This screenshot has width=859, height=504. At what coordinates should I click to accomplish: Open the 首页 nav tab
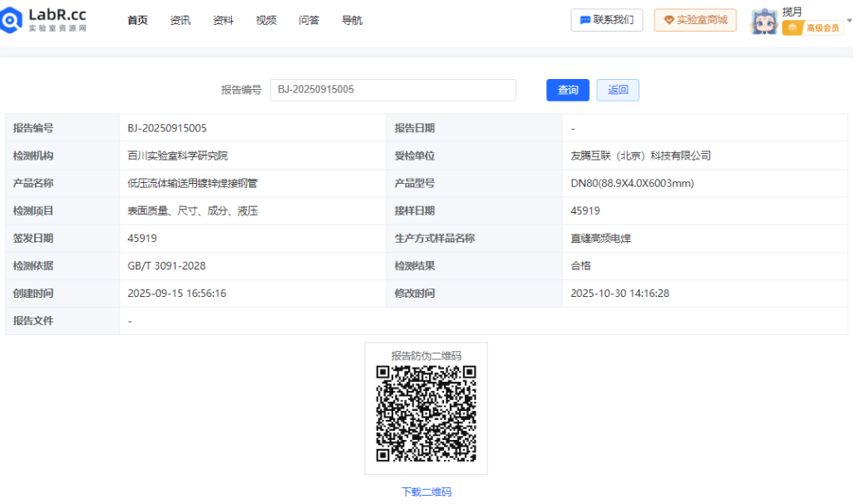click(137, 21)
